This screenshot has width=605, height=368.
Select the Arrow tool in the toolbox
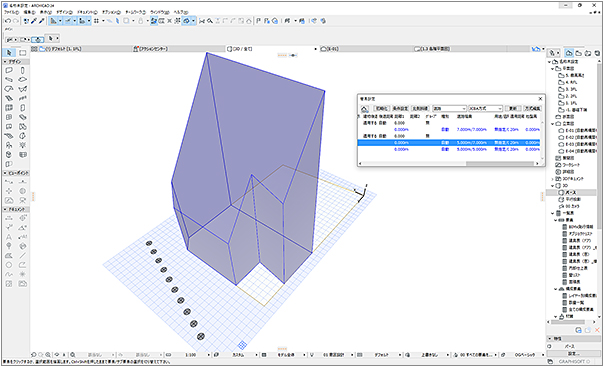coord(9,52)
